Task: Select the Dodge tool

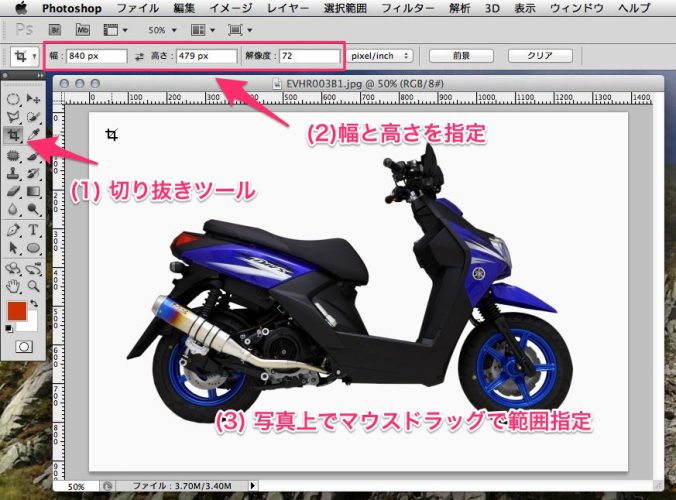Action: [33, 209]
